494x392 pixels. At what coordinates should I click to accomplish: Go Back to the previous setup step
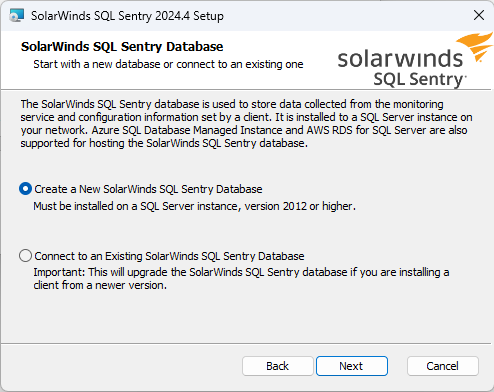pos(278,366)
